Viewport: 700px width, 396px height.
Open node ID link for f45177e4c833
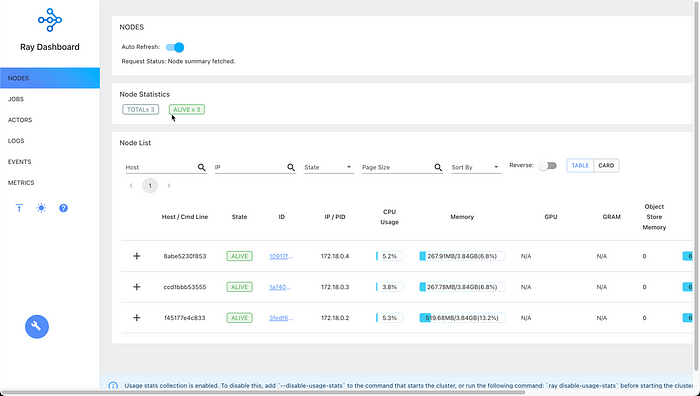click(281, 318)
